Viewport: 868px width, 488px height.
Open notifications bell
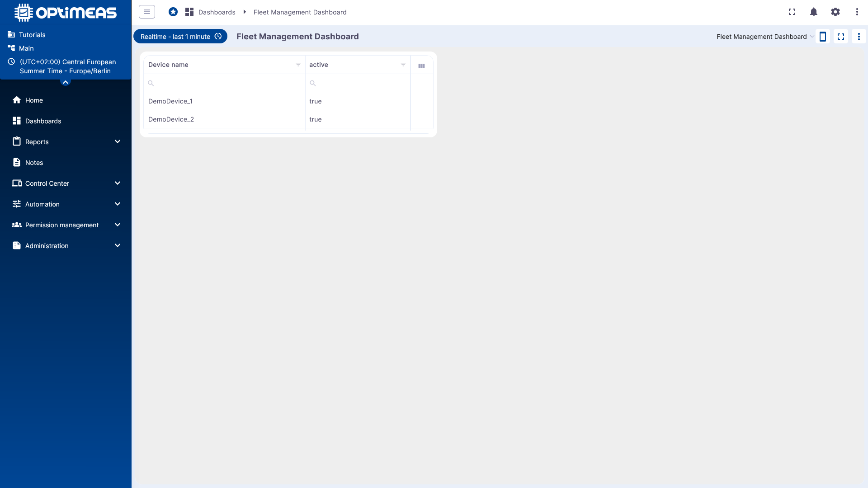(x=814, y=12)
